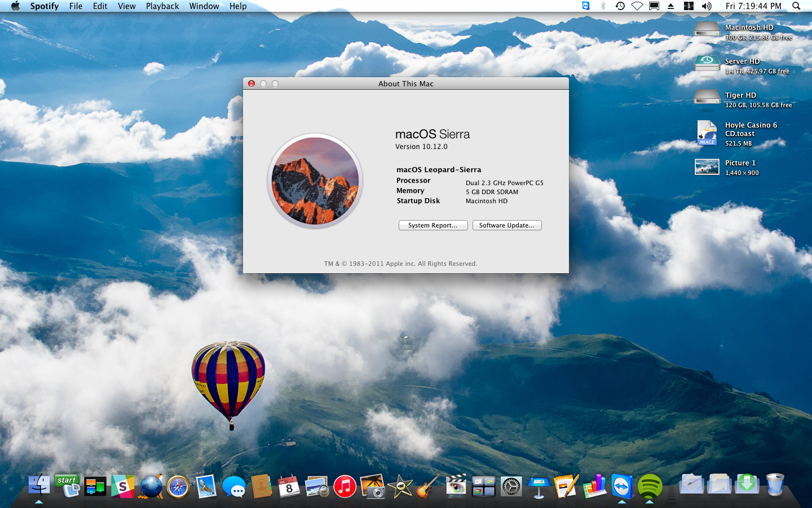Close the About This Mac window

click(x=251, y=84)
